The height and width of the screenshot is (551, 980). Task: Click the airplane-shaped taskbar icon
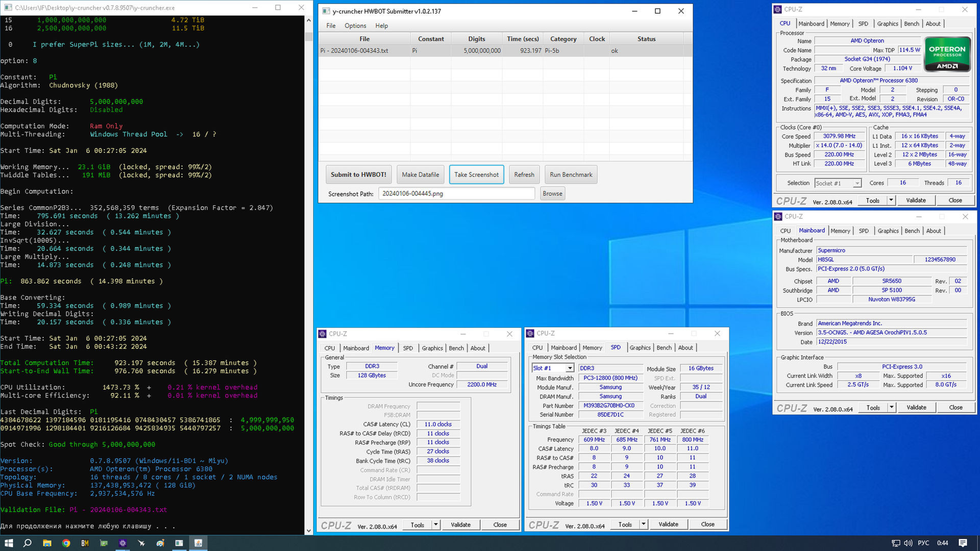141,543
